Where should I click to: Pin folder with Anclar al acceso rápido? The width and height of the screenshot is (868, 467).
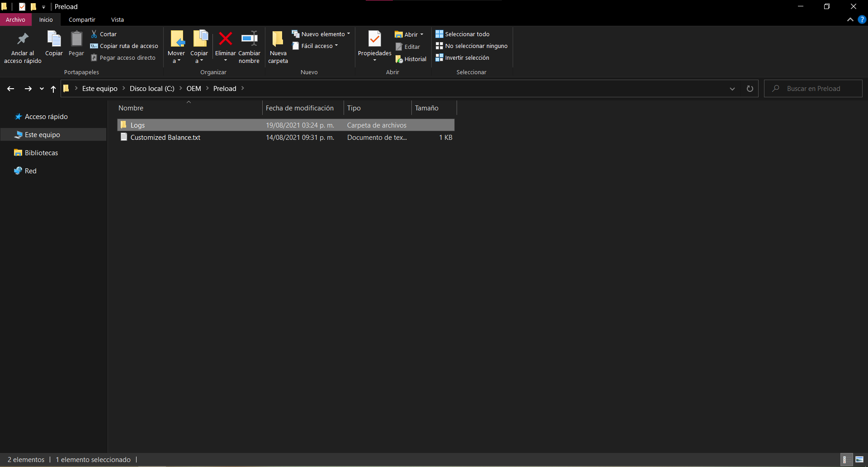pos(23,48)
